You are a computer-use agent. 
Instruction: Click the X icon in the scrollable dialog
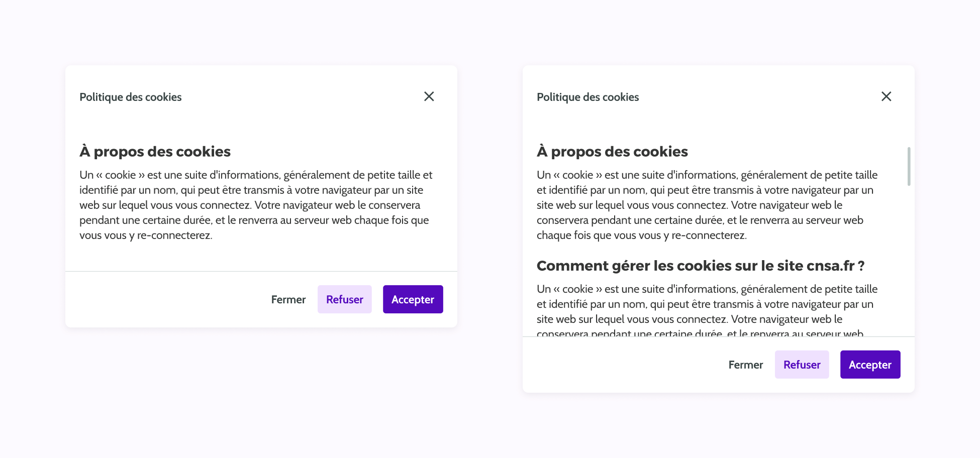pos(886,96)
